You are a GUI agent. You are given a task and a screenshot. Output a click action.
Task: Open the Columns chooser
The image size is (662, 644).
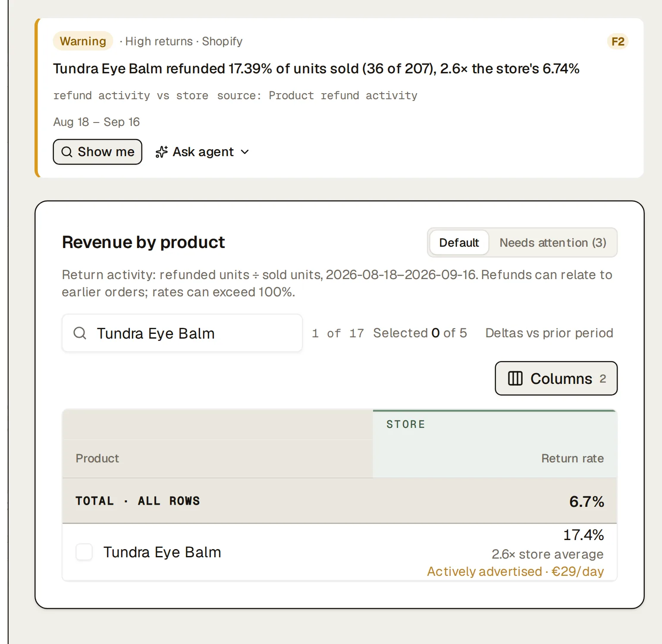556,378
